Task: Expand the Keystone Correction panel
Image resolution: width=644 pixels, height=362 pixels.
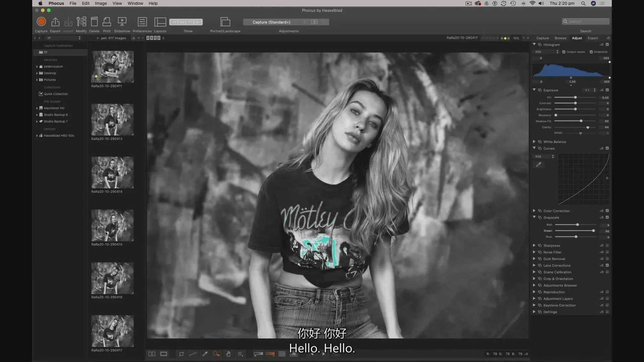Action: pos(534,305)
